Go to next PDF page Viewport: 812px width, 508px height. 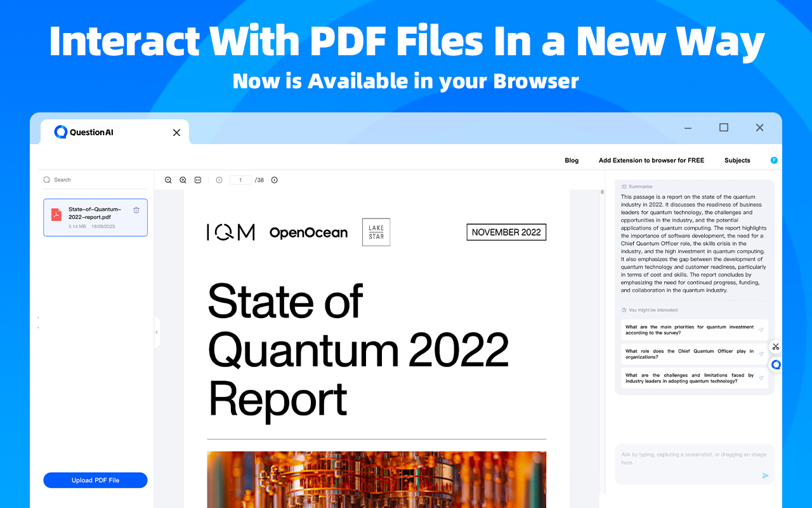(x=274, y=180)
